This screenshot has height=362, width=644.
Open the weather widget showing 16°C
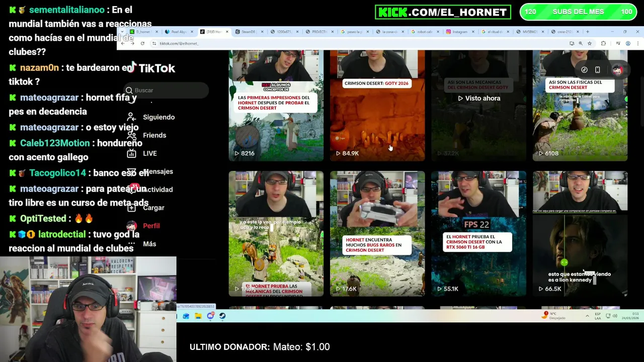(x=554, y=316)
